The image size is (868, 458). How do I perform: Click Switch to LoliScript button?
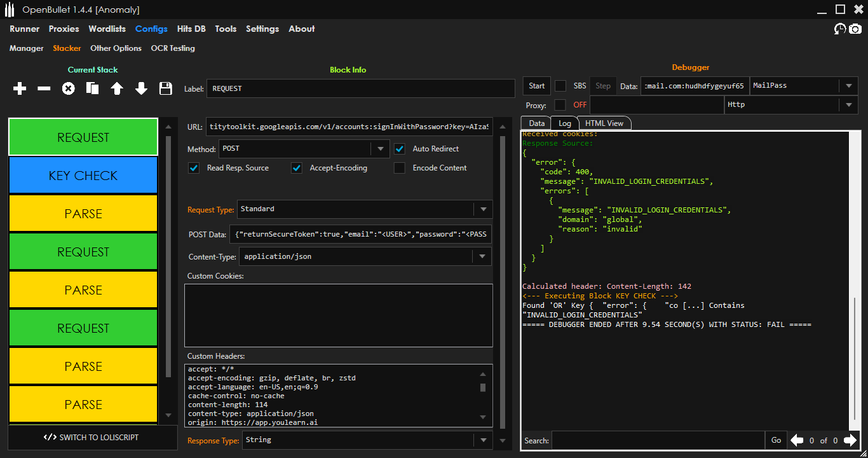pos(92,438)
